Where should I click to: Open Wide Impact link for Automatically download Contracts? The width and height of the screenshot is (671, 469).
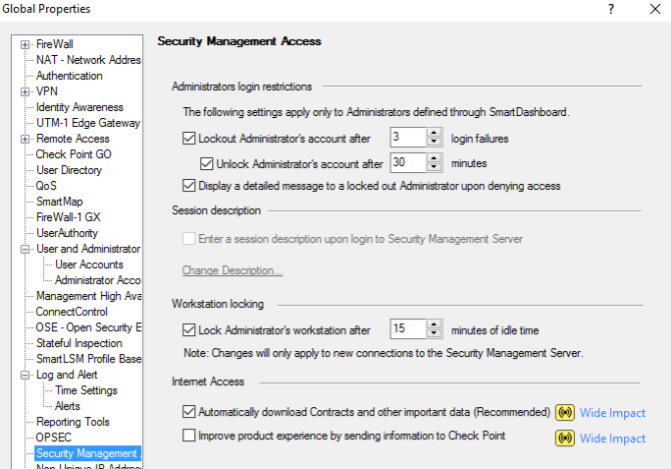(x=612, y=413)
